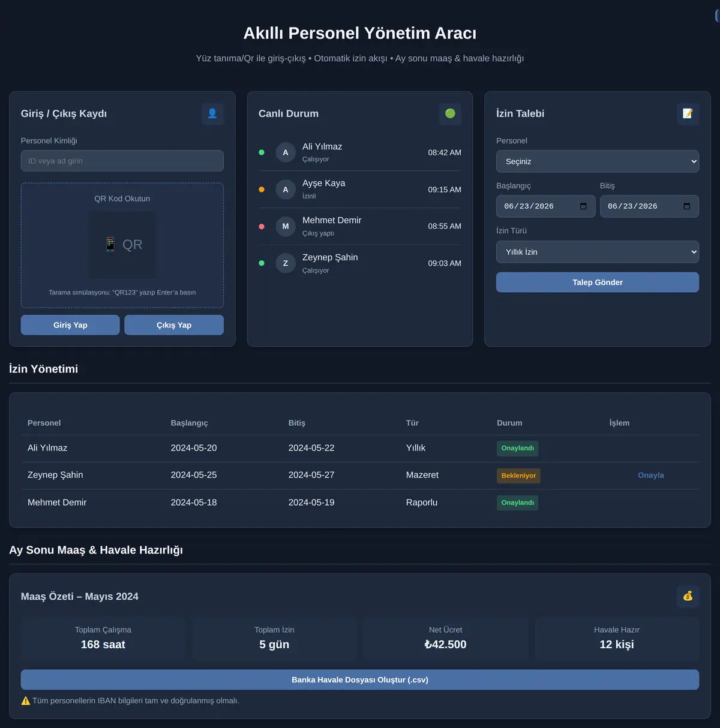
Task: Click the warning icon by the IBAN note
Action: [26, 700]
